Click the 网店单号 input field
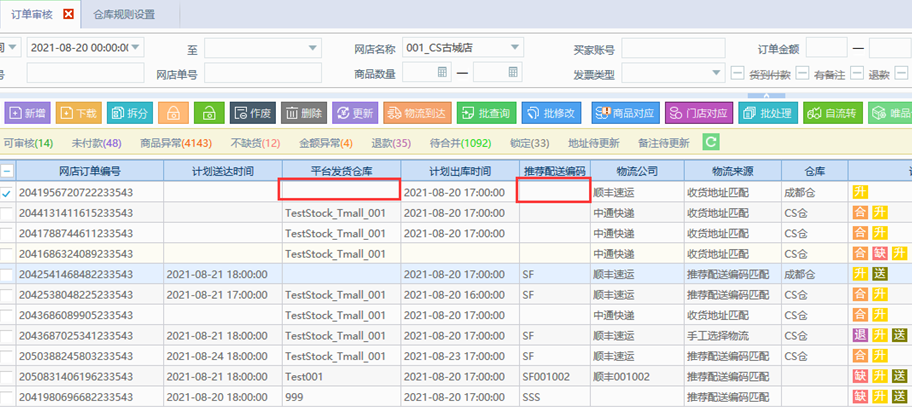This screenshot has width=912, height=420. (263, 73)
